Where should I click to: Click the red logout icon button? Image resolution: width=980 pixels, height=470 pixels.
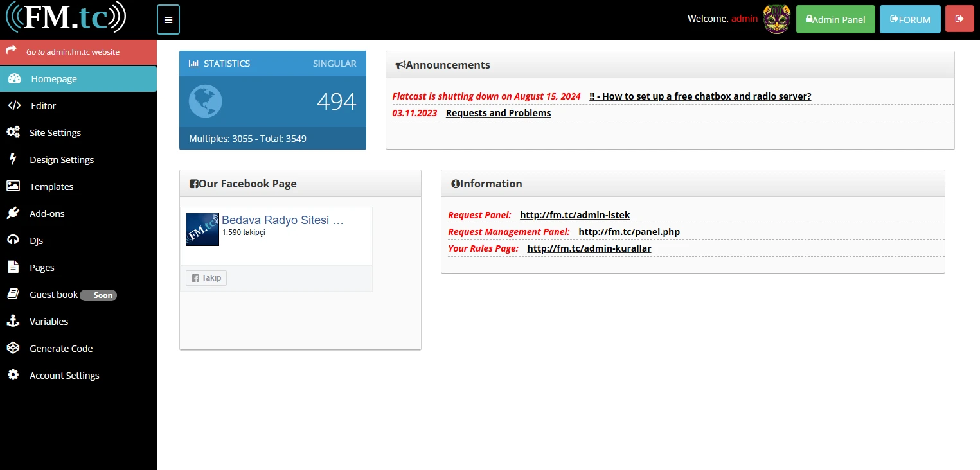(x=959, y=19)
